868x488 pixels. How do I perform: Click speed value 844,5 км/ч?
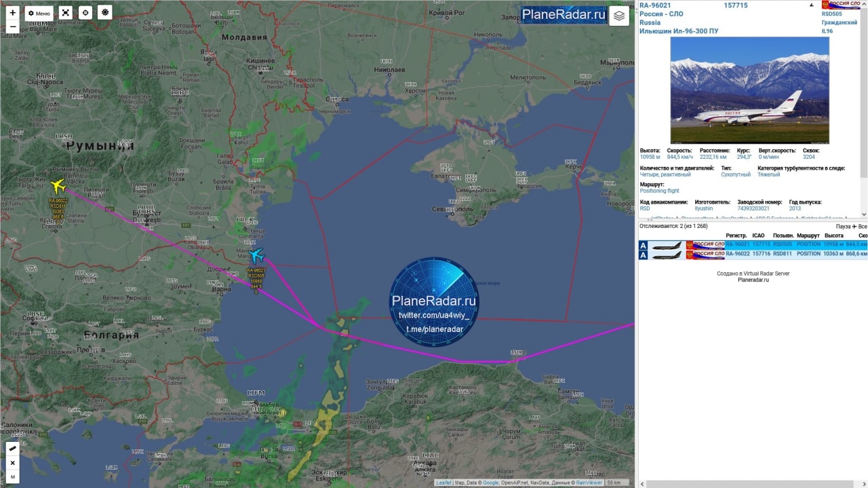click(681, 157)
